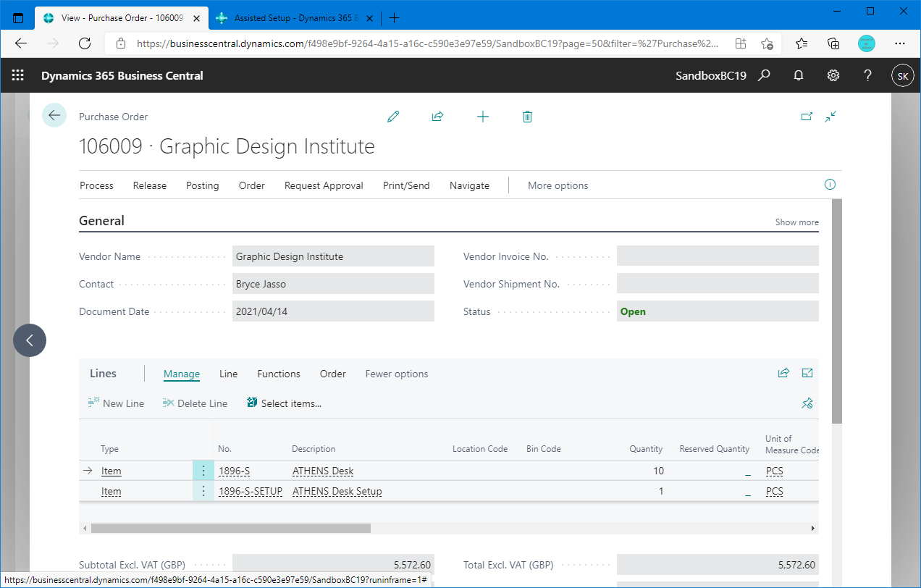Delete the purchase order via trash icon
921x588 pixels.
click(527, 116)
